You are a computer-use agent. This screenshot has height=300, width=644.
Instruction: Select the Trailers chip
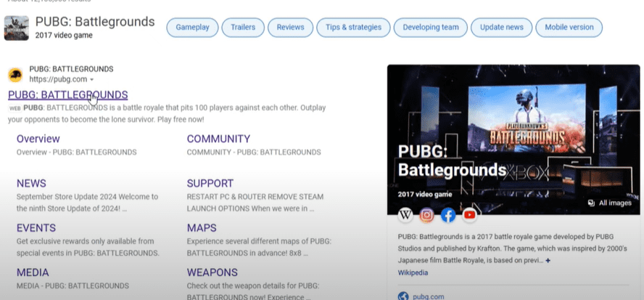(242, 28)
